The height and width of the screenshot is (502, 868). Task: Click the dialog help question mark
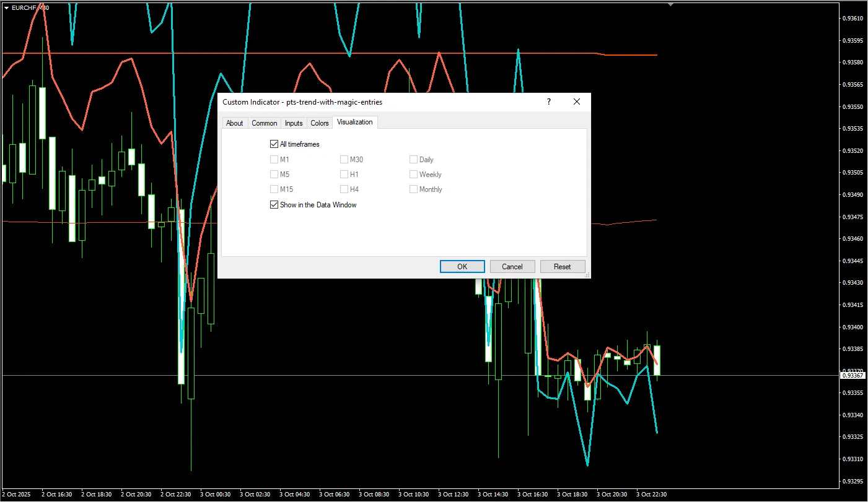[548, 102]
